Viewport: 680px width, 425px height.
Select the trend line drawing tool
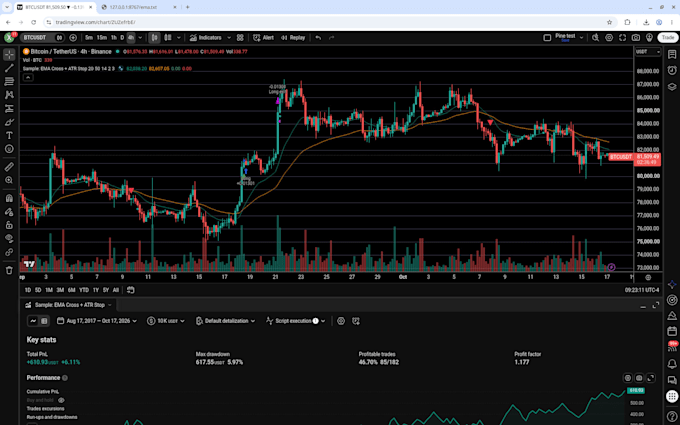[x=9, y=68]
